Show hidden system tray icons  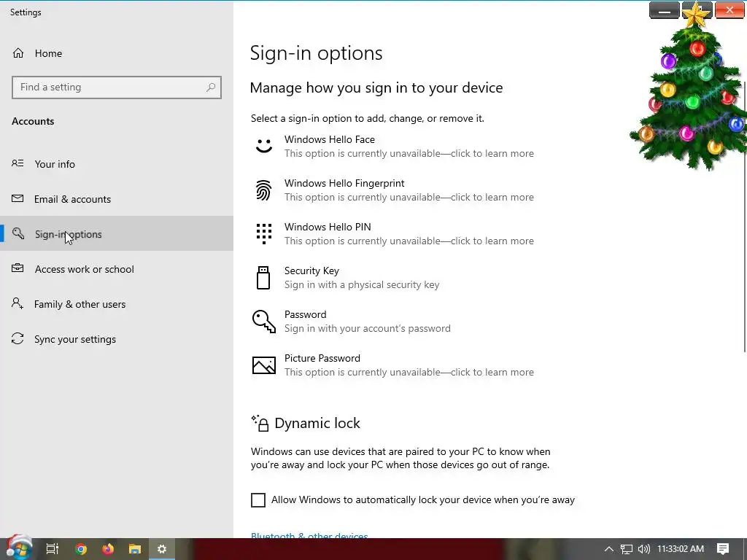pyautogui.click(x=609, y=549)
